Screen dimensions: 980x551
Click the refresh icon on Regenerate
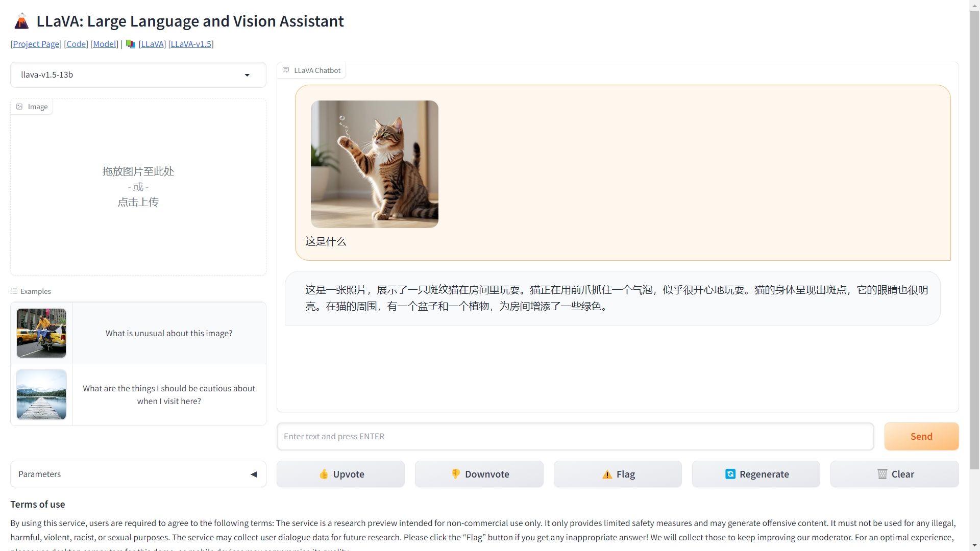tap(730, 474)
